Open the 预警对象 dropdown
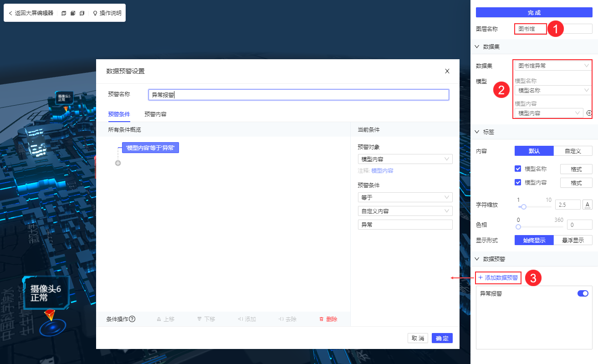The height and width of the screenshot is (364, 598). click(405, 159)
